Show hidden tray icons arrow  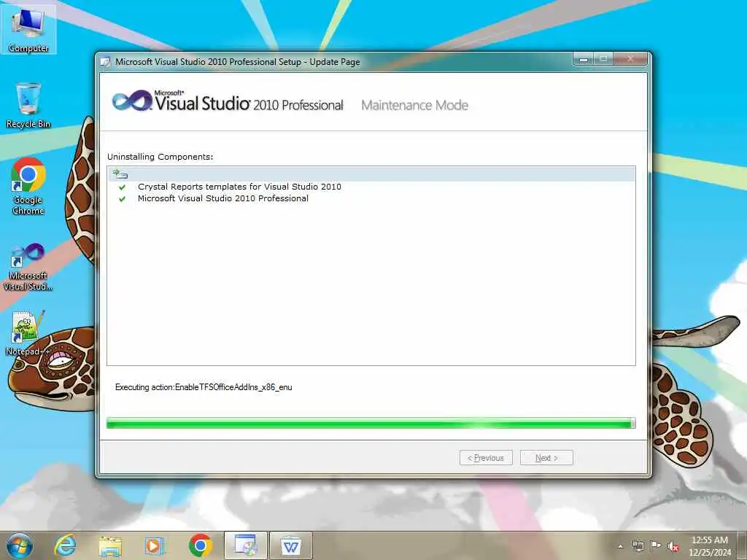pyautogui.click(x=620, y=546)
